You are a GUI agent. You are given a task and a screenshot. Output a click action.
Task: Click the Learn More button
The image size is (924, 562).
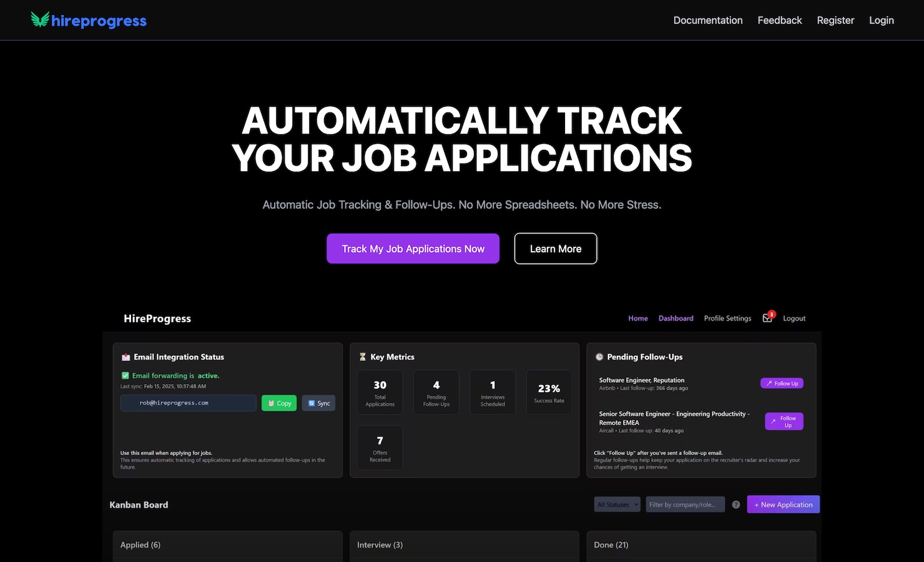coord(555,249)
